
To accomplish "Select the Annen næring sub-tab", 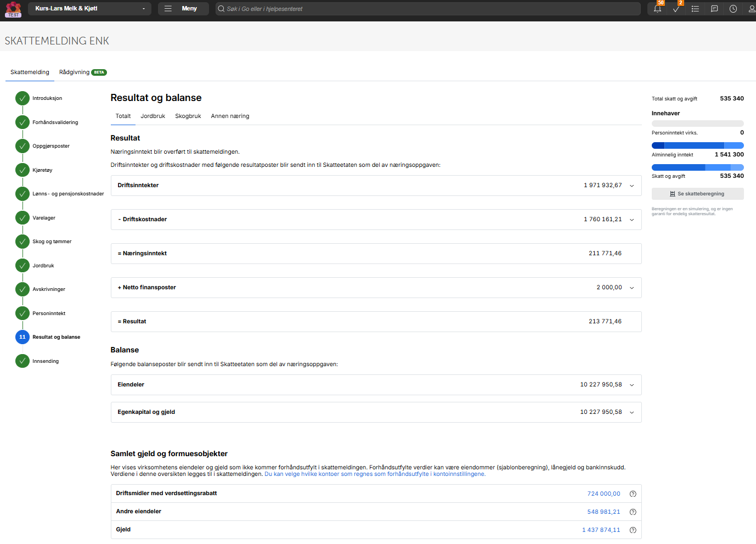I will 230,116.
